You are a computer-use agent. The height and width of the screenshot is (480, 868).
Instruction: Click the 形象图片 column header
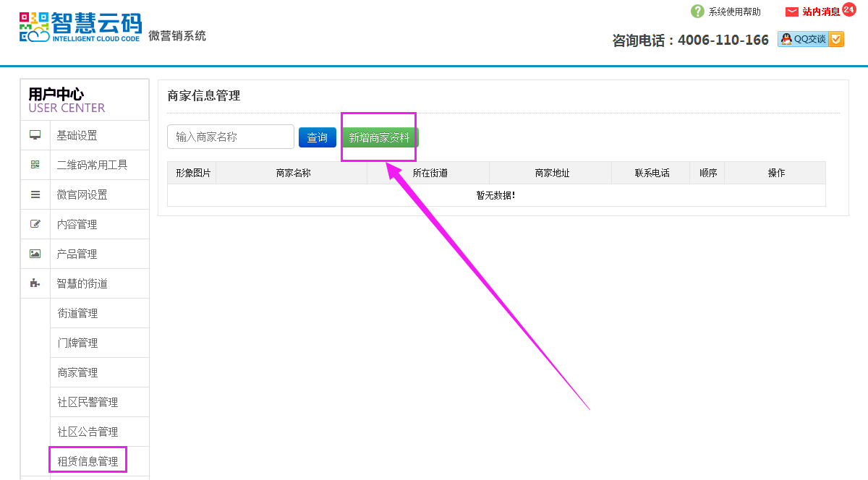[192, 173]
